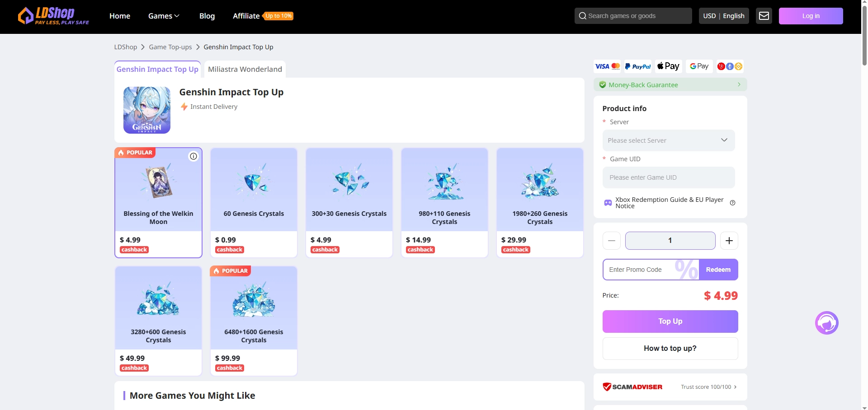Image resolution: width=868 pixels, height=410 pixels.
Task: Open Xbox Redemption Guide & EU Player Notice
Action: tap(670, 203)
